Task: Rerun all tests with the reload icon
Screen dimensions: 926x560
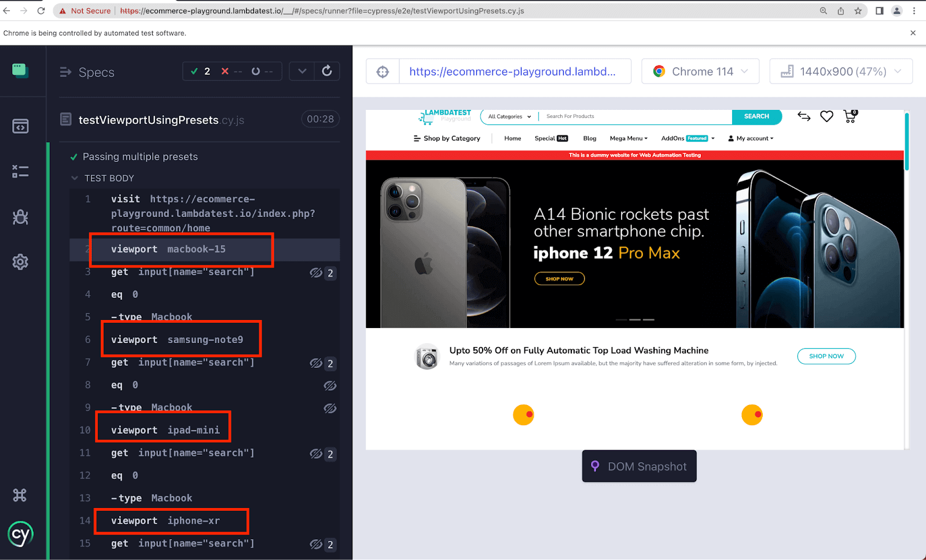Action: click(x=327, y=71)
